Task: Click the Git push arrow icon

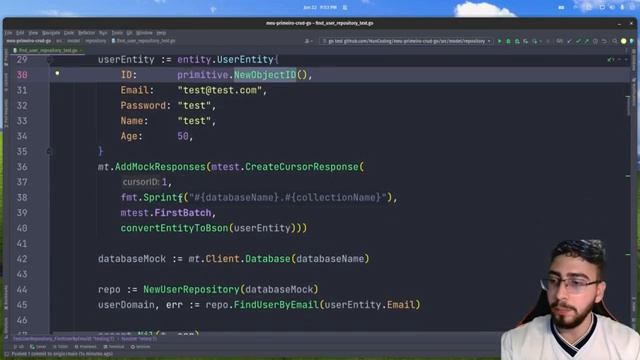Action: point(587,41)
